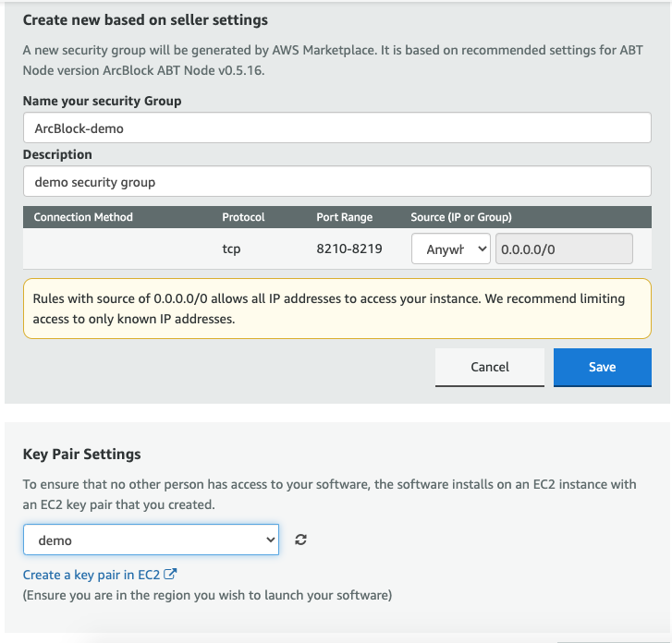Select the tcp protocol cell
Viewport: 672px width, 643px height.
coord(231,249)
